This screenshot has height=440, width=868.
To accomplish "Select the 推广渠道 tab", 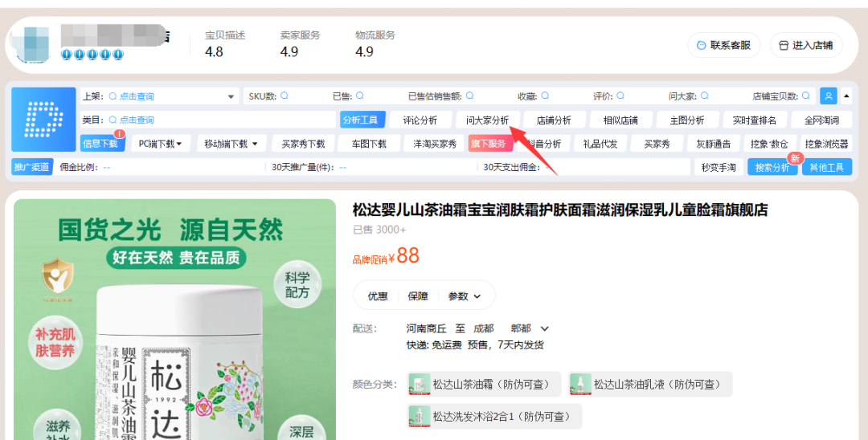I will 32,167.
